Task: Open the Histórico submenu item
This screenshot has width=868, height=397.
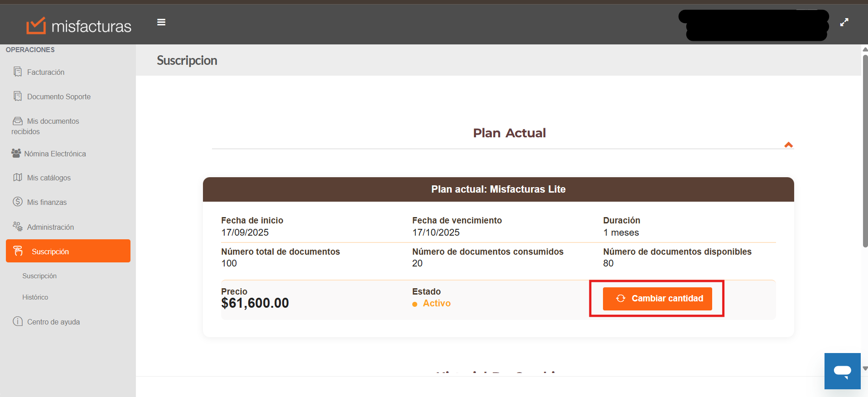Action: (x=35, y=297)
